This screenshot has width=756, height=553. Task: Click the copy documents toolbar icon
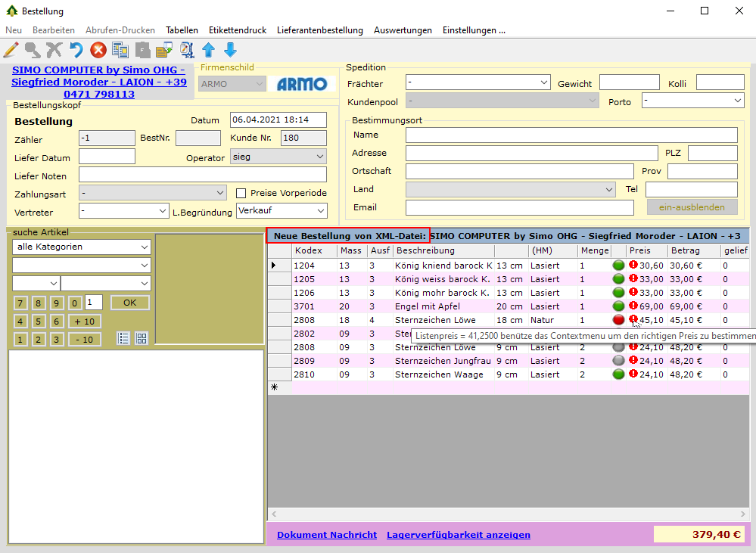[x=120, y=50]
